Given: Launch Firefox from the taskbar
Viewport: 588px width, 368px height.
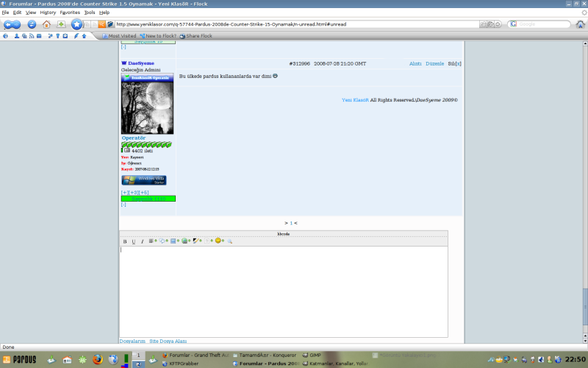Looking at the screenshot, I should pyautogui.click(x=97, y=359).
